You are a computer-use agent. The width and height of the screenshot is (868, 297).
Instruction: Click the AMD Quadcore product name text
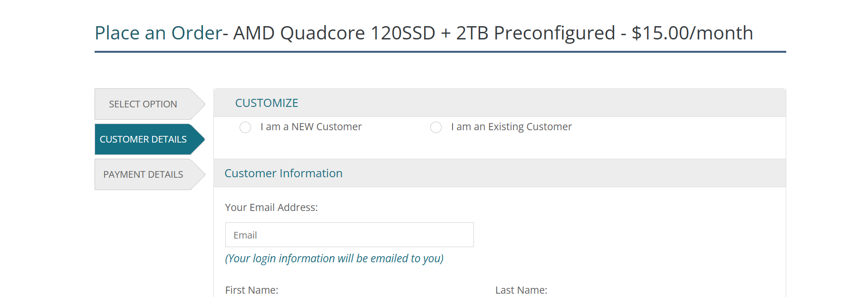tap(423, 33)
